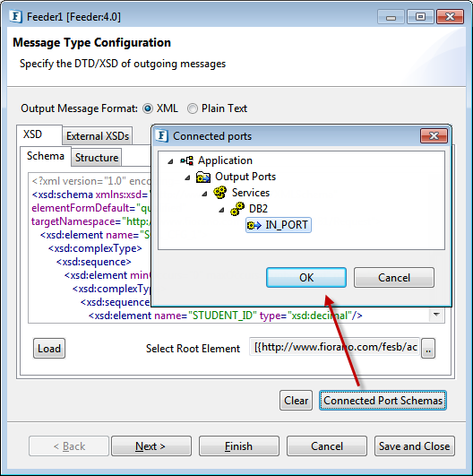473x476 pixels.
Task: Select the XML output format radio button
Action: point(148,108)
